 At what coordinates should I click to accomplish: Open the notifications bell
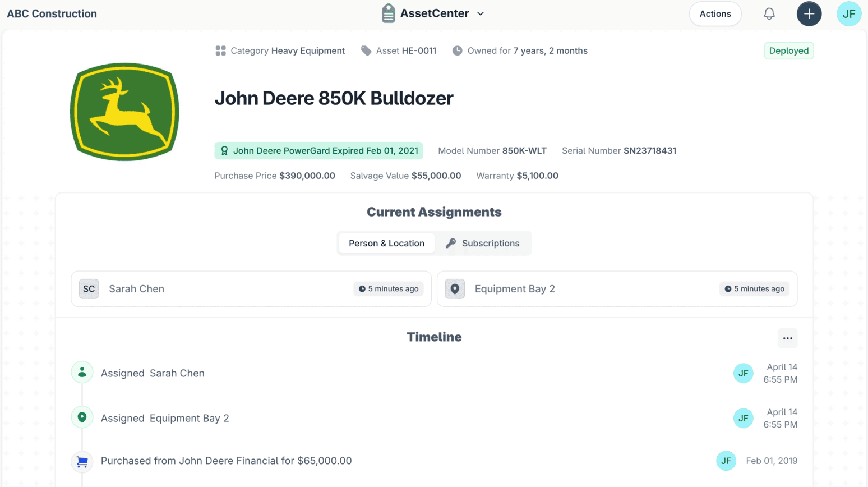click(769, 13)
